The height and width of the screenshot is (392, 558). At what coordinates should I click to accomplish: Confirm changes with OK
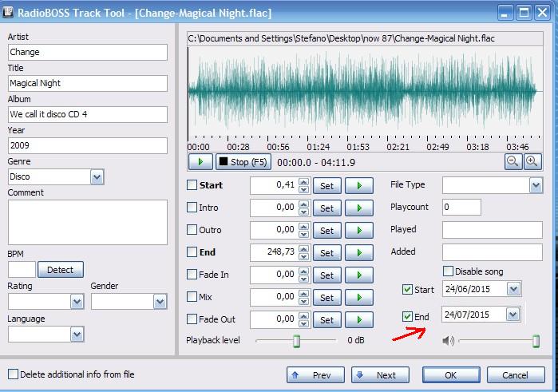coord(451,375)
